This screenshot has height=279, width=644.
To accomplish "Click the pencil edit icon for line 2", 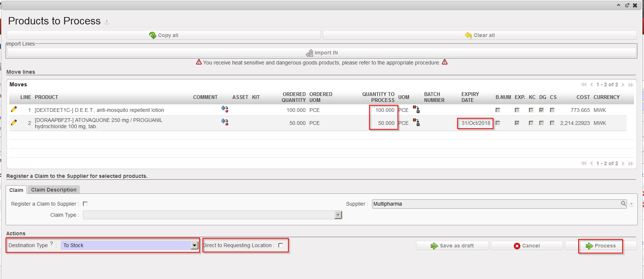I will (x=14, y=123).
